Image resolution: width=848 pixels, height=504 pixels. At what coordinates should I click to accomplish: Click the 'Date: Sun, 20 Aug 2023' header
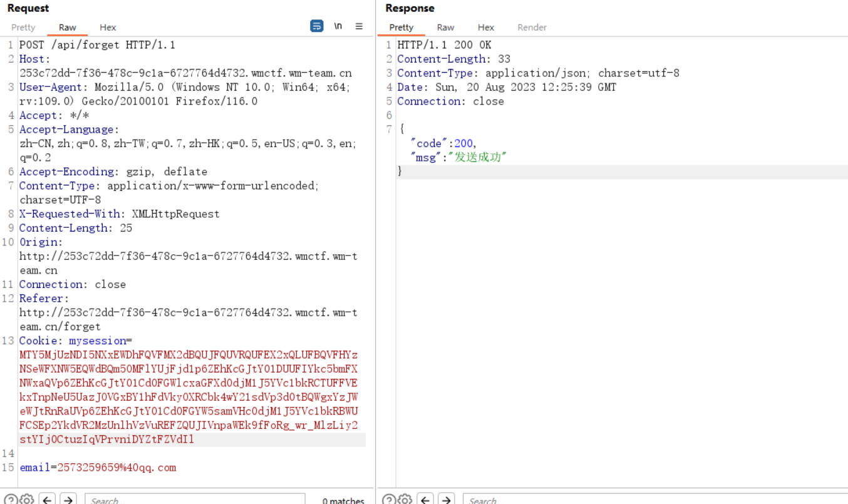coord(507,87)
